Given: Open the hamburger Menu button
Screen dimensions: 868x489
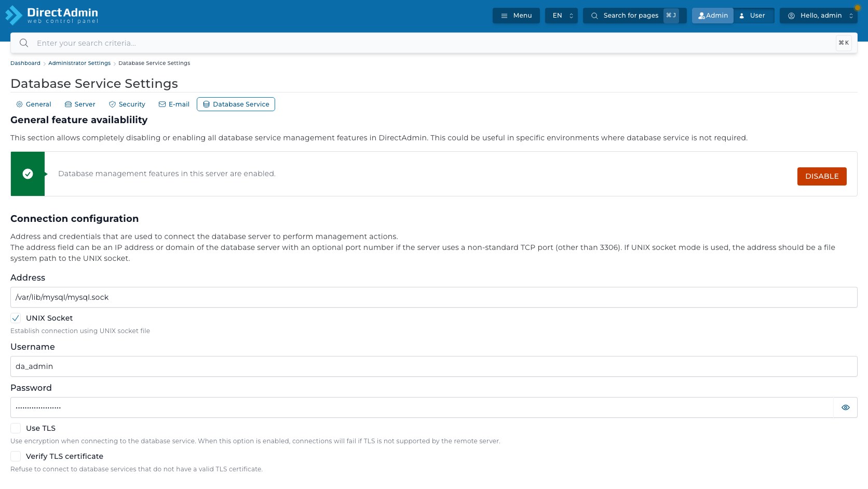Looking at the screenshot, I should point(516,16).
